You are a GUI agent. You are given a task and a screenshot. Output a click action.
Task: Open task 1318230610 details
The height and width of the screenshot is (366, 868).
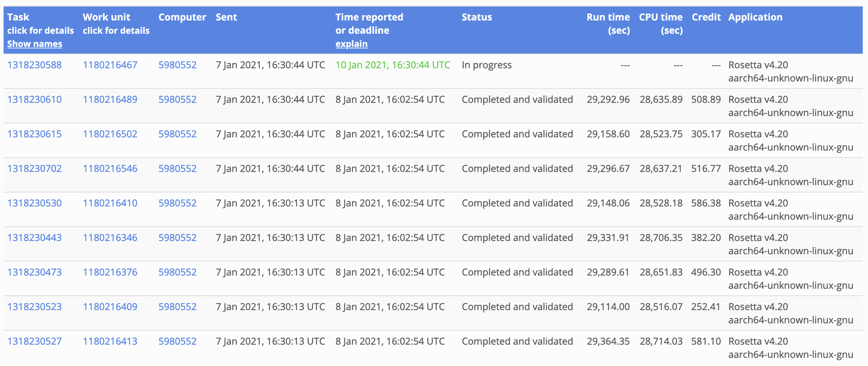pos(34,99)
